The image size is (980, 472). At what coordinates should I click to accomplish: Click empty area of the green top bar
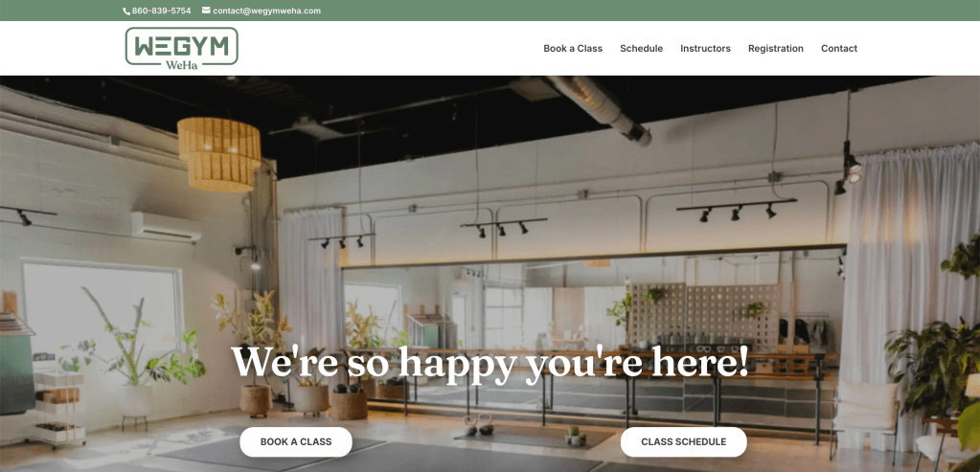pos(625,11)
